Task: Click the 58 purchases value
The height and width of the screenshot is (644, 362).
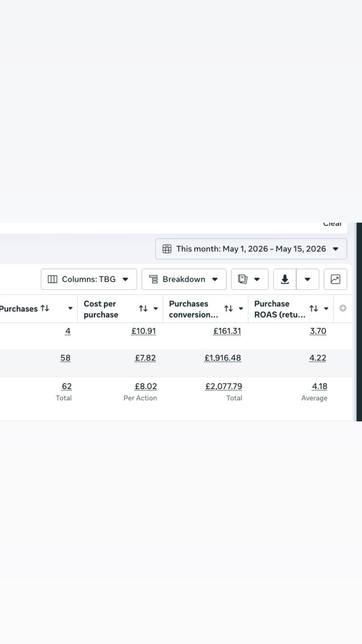Action: (x=65, y=358)
